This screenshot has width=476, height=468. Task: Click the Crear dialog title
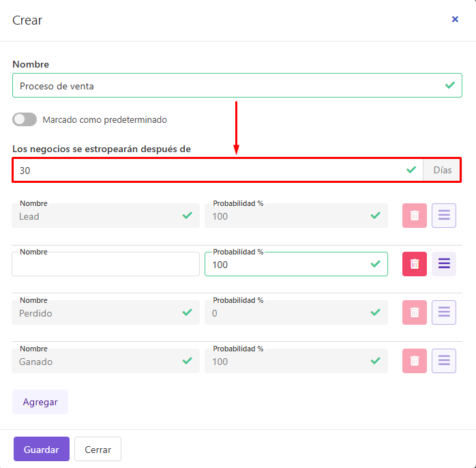coord(27,20)
